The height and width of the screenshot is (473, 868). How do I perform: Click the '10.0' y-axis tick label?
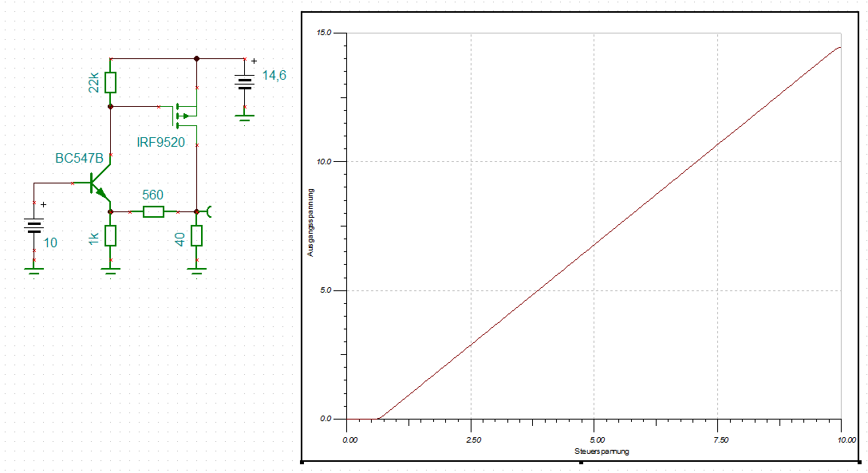tap(324, 162)
